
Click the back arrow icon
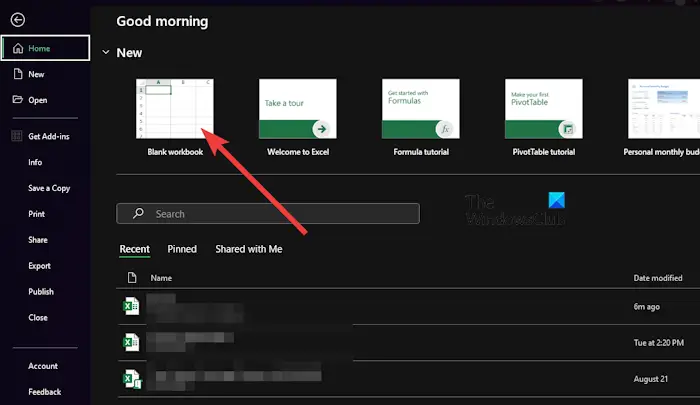pos(18,20)
